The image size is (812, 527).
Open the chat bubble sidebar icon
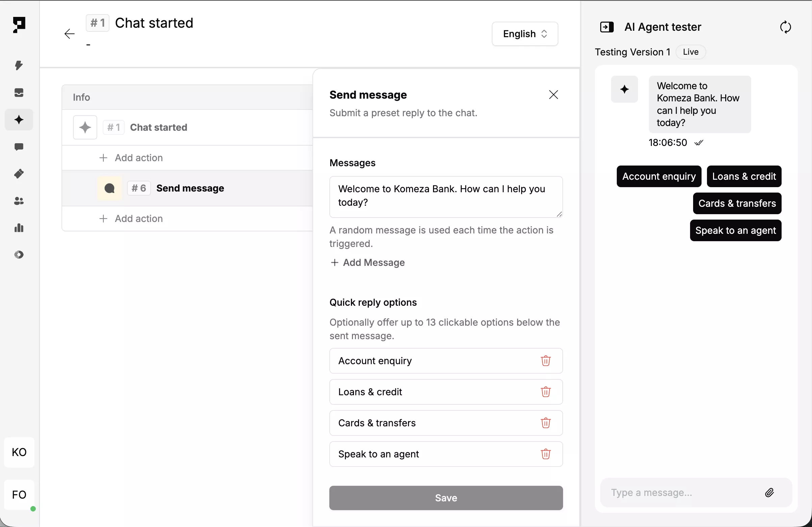pos(19,147)
